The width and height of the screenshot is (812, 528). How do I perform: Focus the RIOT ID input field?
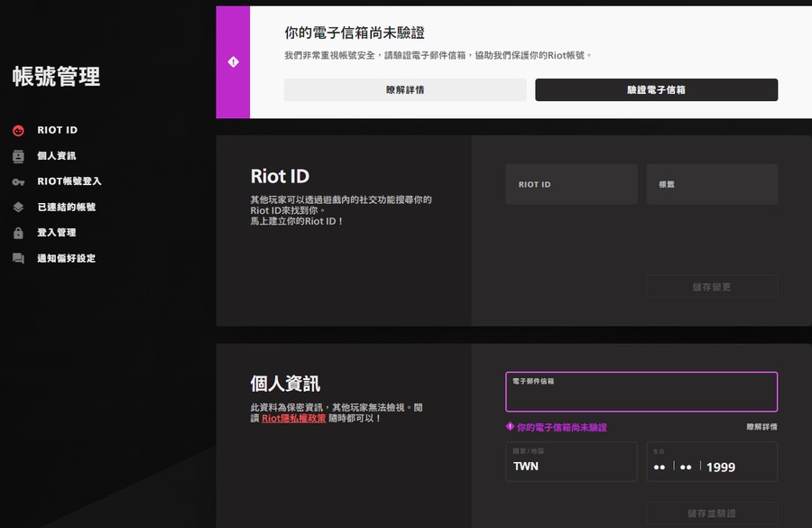(571, 184)
